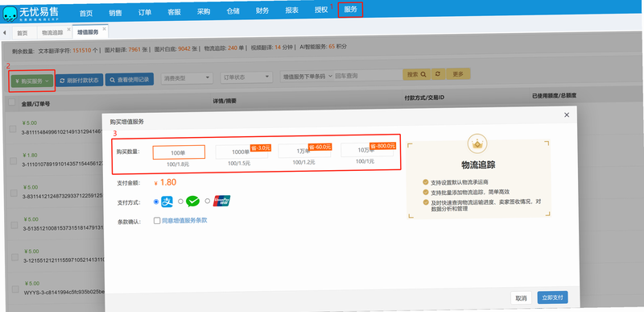Open the 订单 menu

[x=145, y=12]
